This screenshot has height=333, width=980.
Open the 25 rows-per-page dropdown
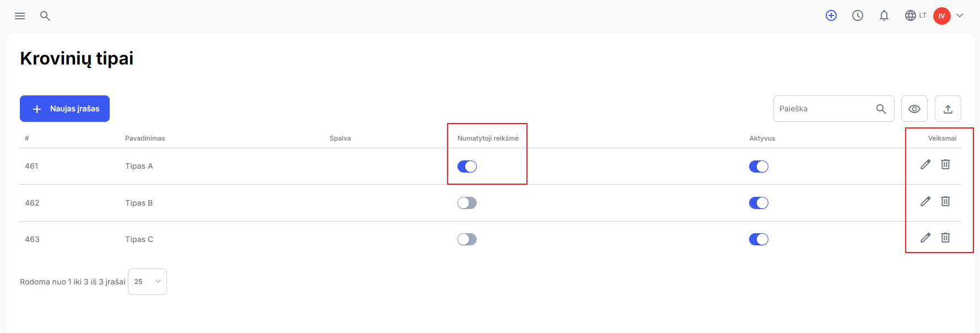pos(147,282)
